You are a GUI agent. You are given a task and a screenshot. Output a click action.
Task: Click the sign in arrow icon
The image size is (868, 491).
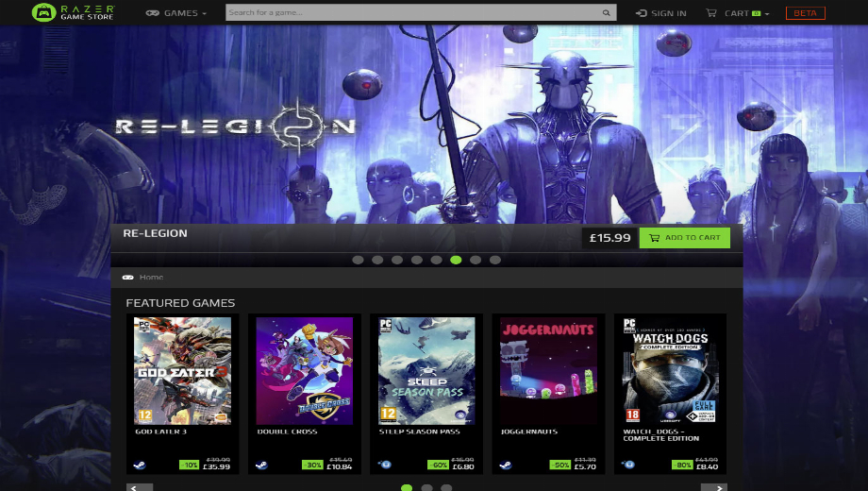[641, 13]
